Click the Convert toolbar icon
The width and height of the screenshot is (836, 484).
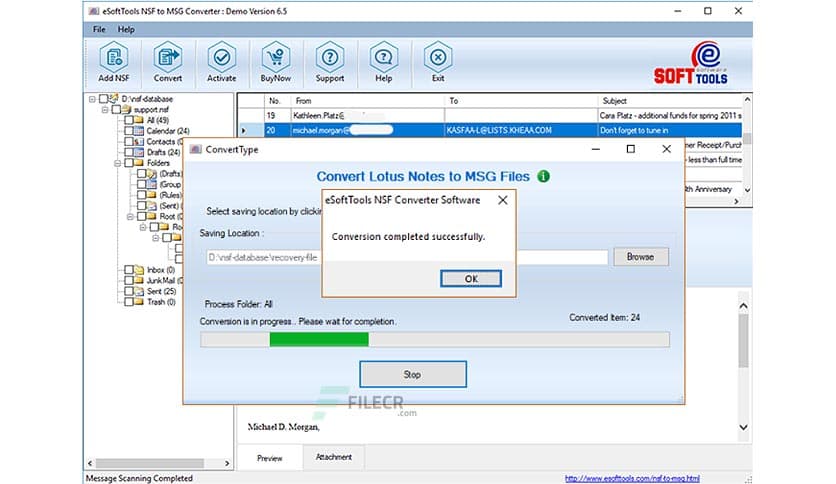[167, 62]
